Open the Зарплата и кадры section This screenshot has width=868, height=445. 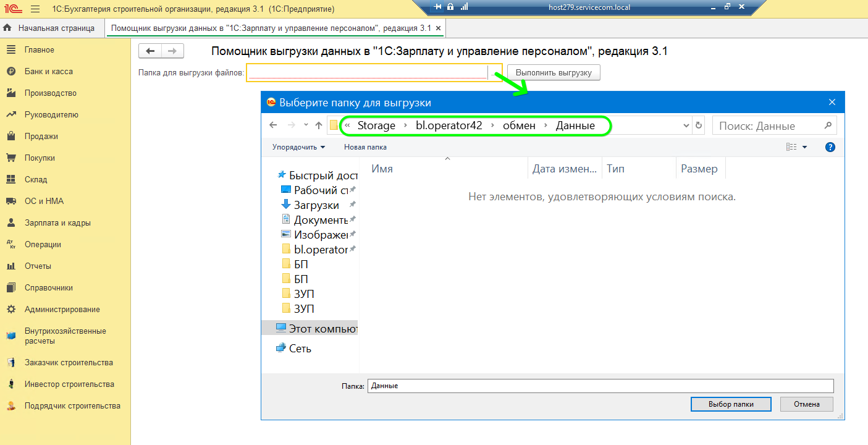57,223
